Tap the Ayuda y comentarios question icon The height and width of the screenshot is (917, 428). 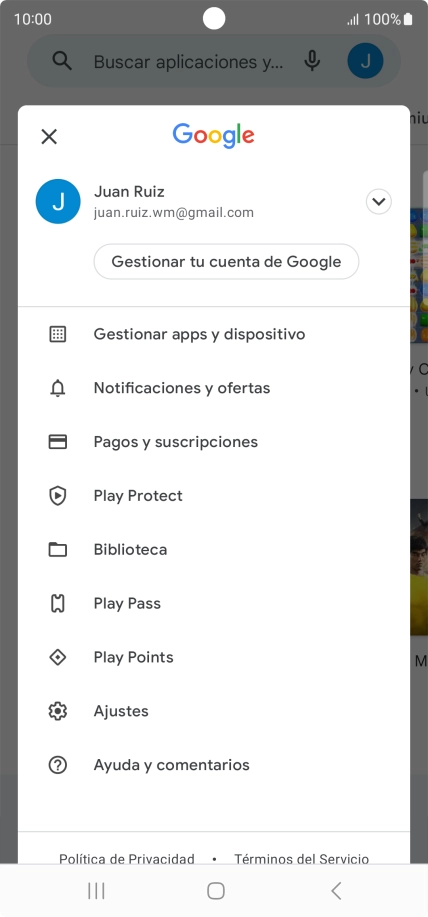(57, 765)
